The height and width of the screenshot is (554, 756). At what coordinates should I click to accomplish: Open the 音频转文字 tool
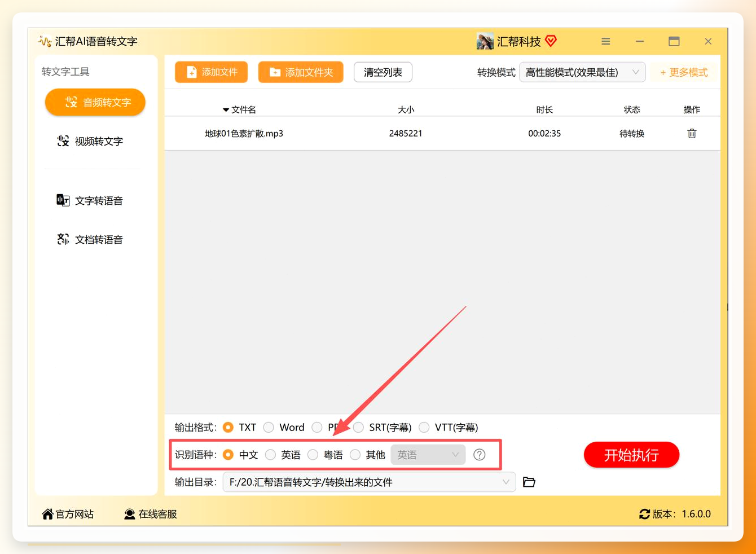(x=95, y=102)
